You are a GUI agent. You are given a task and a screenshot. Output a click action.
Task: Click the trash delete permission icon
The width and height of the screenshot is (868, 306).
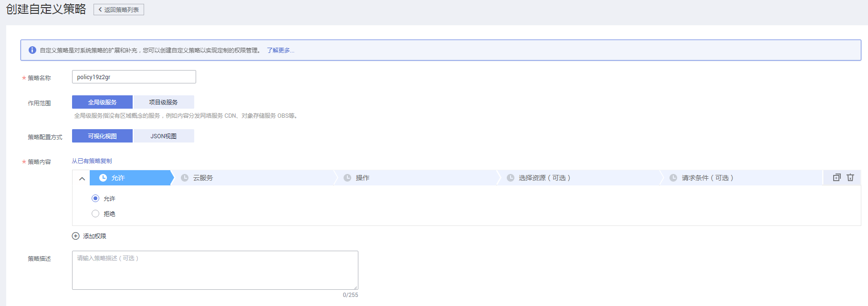coord(850,177)
